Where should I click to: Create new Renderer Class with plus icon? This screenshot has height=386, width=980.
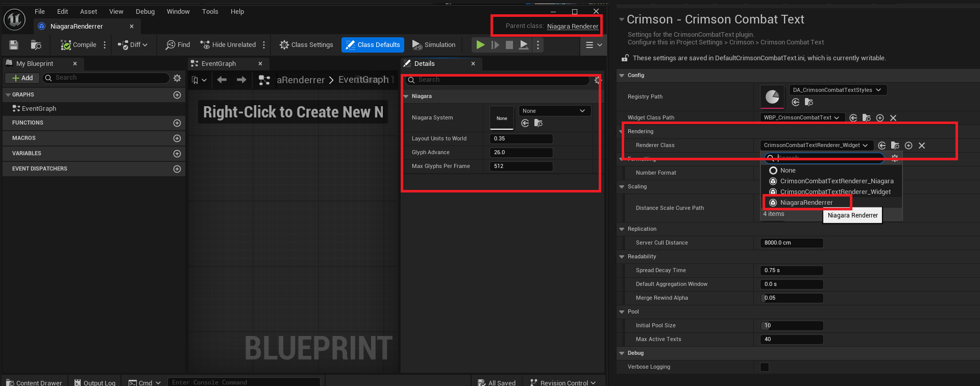click(909, 146)
